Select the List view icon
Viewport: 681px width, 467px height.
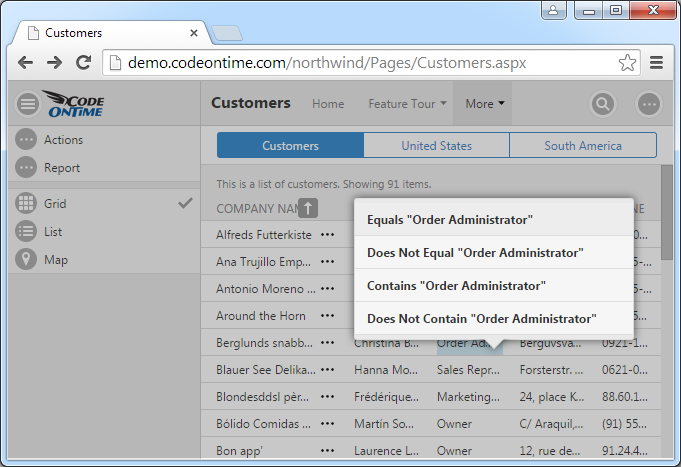tap(26, 232)
